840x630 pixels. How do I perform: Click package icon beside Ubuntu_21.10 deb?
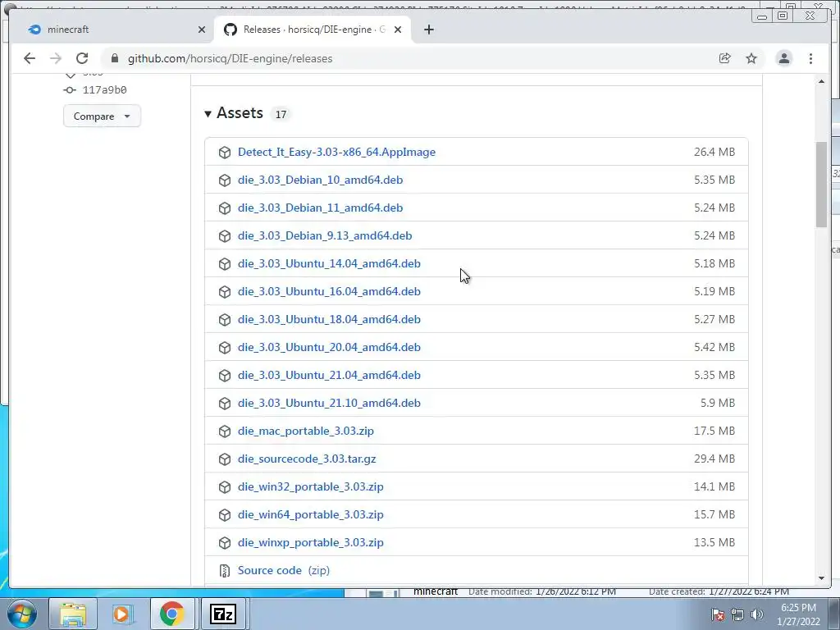225,404
